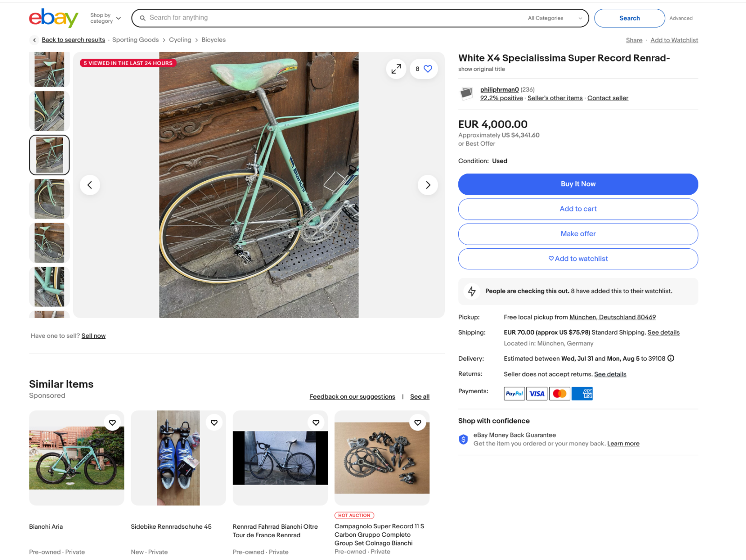
Task: Select the second bike thumbnail
Action: coord(49,111)
